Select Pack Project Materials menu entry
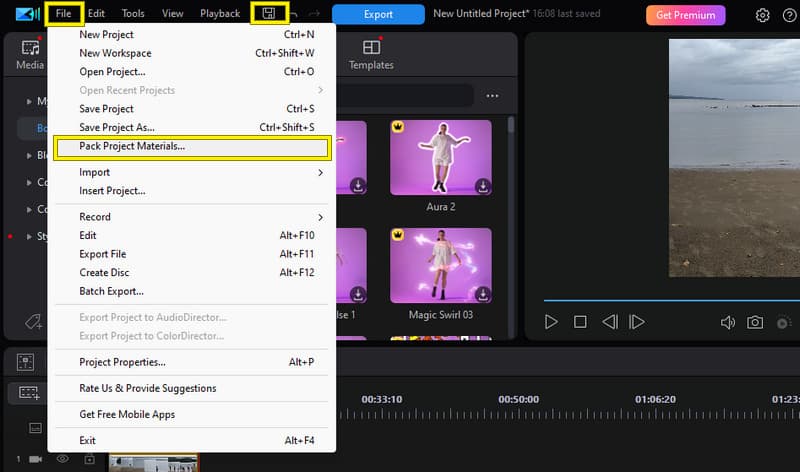The width and height of the screenshot is (800, 472). pos(190,147)
